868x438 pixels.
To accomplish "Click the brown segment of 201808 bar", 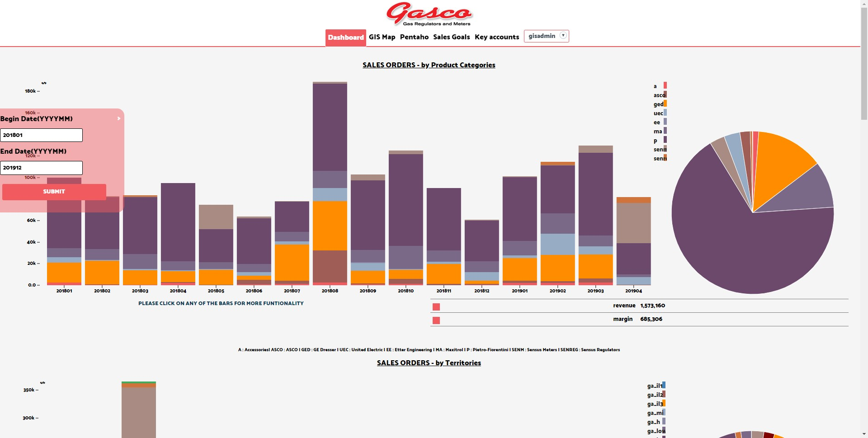I will [x=330, y=266].
